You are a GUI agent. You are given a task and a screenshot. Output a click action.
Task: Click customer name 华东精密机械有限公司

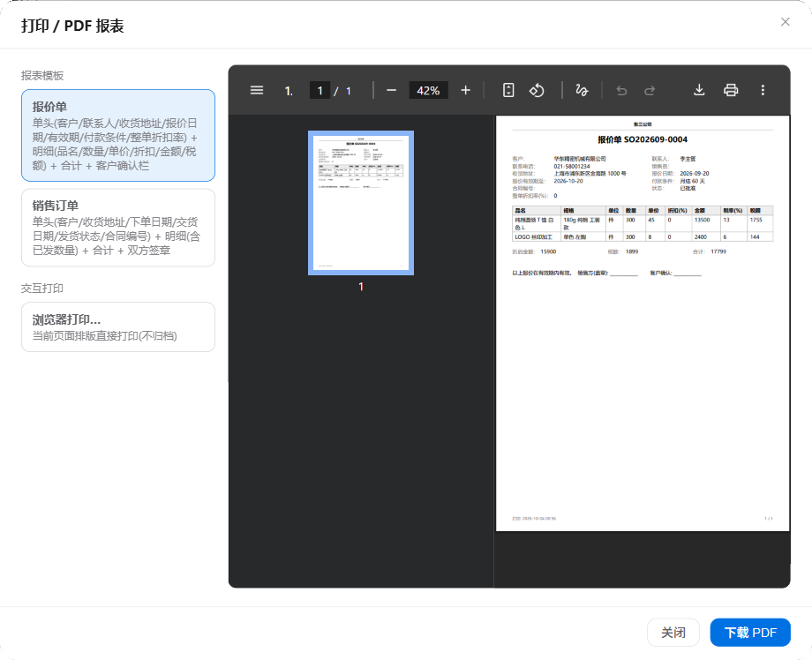point(580,159)
